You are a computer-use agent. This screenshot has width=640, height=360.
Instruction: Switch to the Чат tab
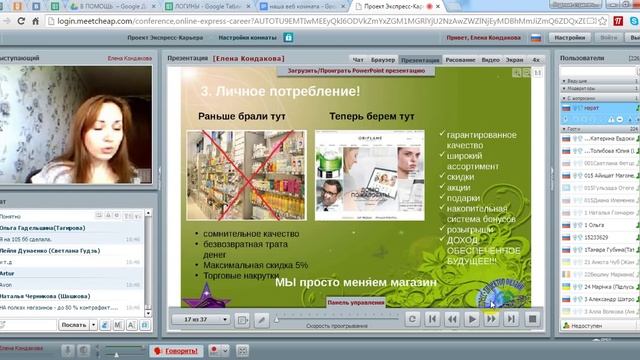coord(358,60)
